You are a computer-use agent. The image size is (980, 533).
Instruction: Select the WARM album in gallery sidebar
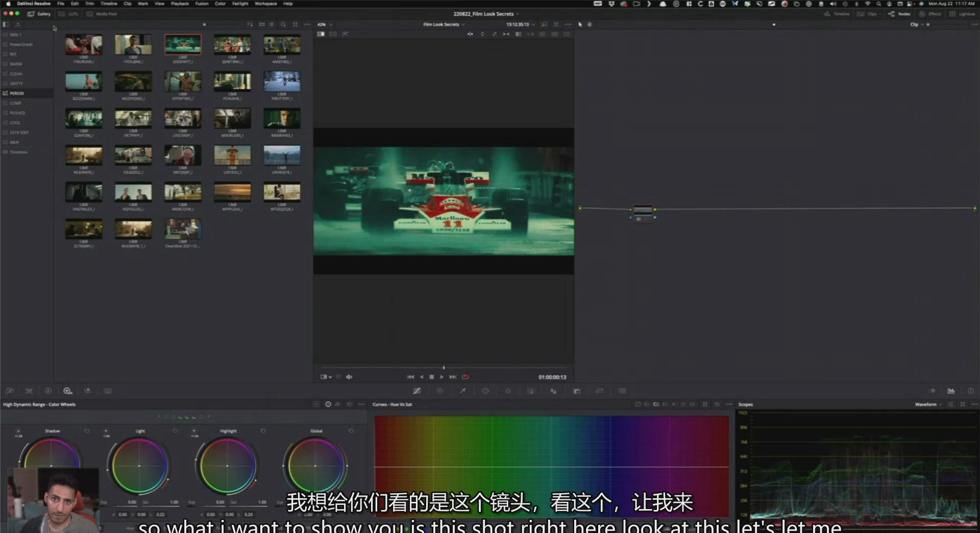click(x=27, y=64)
